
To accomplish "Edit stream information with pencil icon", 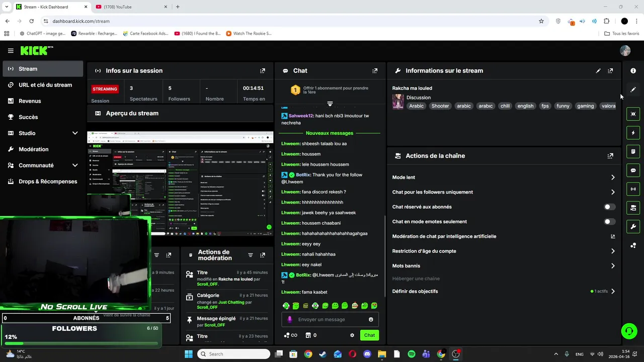I will tap(598, 71).
